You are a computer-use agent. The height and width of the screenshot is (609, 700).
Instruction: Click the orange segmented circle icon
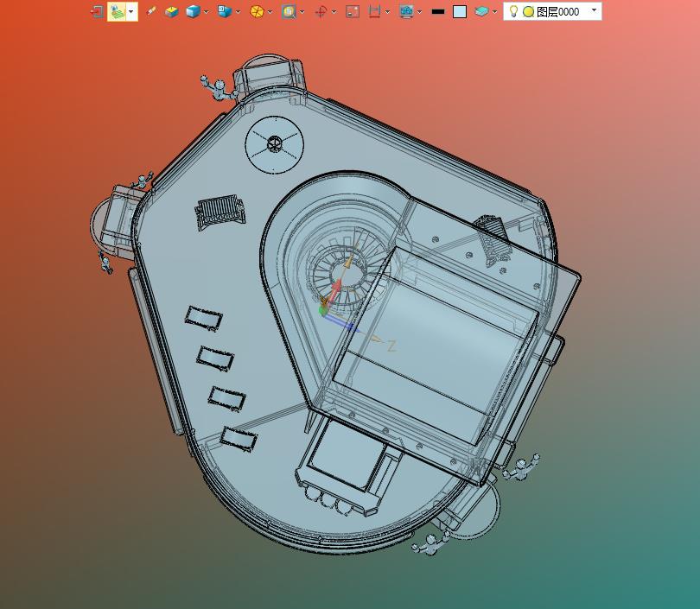click(x=257, y=11)
